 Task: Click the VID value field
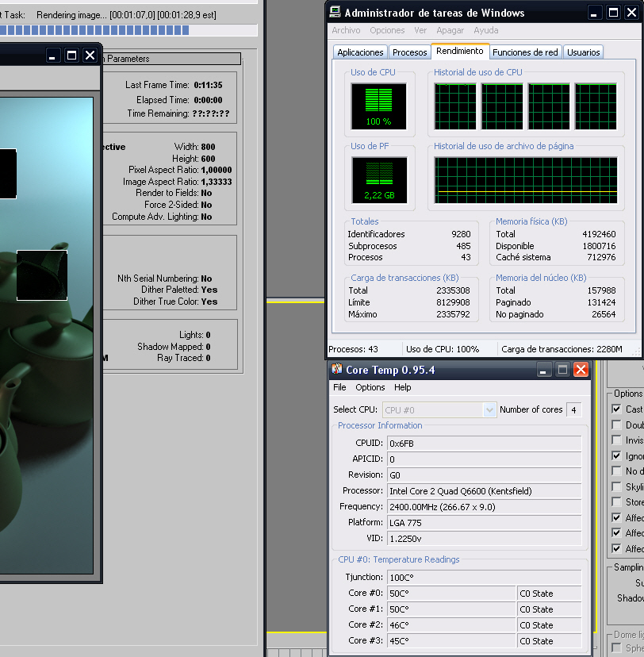pyautogui.click(x=485, y=539)
